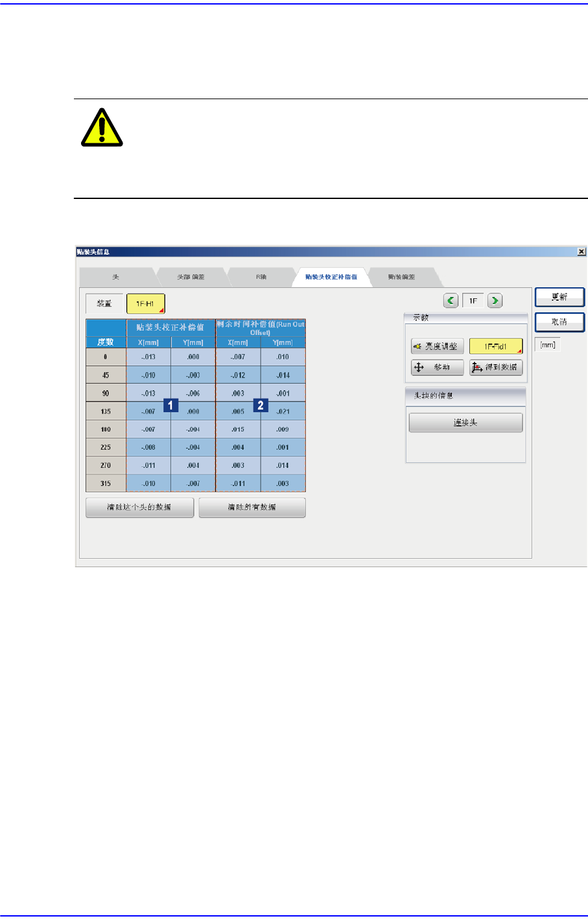588x923 pixels.
Task: Click 315-degree Run Out Y cell .003
Action: coord(283,484)
